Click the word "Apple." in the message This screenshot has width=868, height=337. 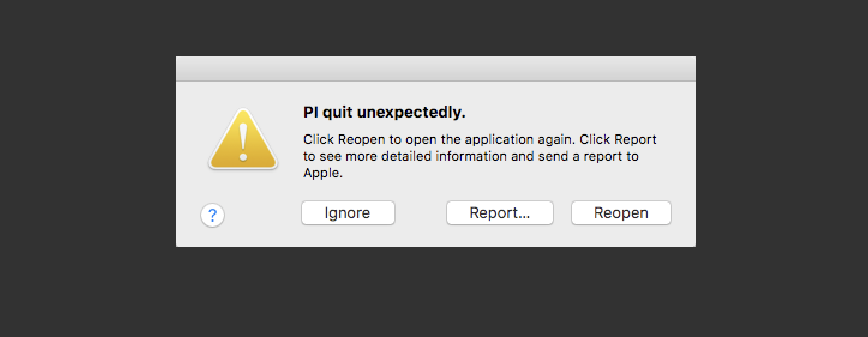[x=323, y=174]
